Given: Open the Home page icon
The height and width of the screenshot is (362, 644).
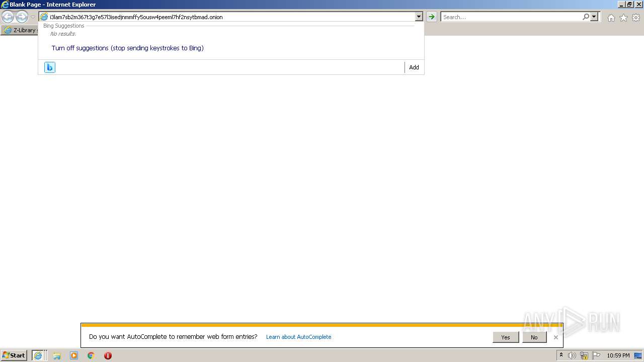Looking at the screenshot, I should click(611, 18).
